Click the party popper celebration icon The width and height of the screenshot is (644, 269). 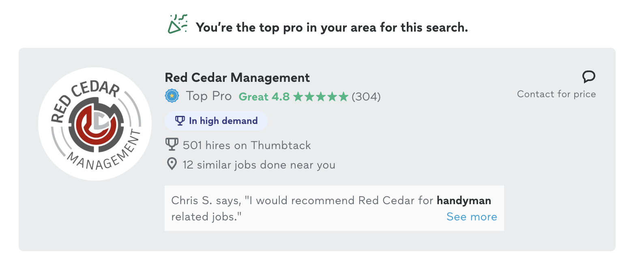pyautogui.click(x=178, y=24)
